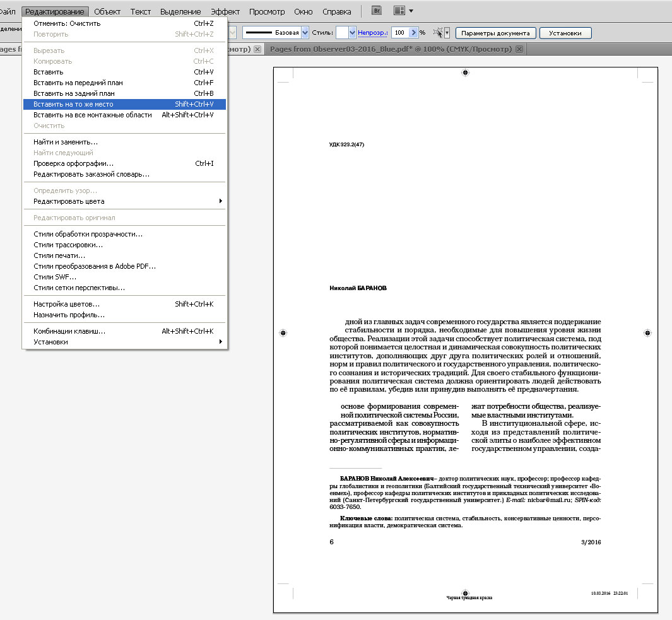Click the top registration mark on page

[x=466, y=73]
